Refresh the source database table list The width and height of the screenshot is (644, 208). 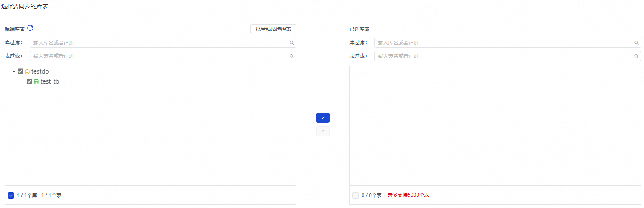[30, 28]
